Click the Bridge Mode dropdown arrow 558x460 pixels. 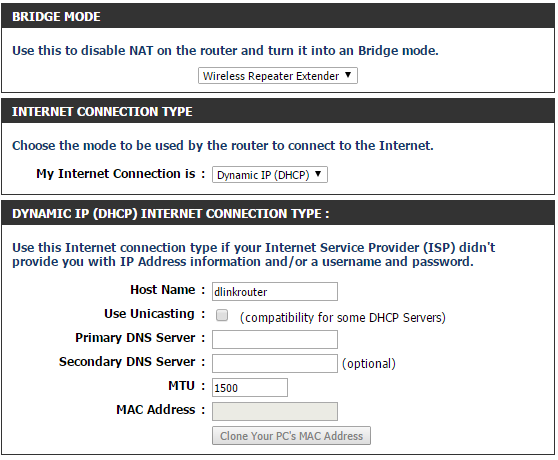click(x=348, y=75)
